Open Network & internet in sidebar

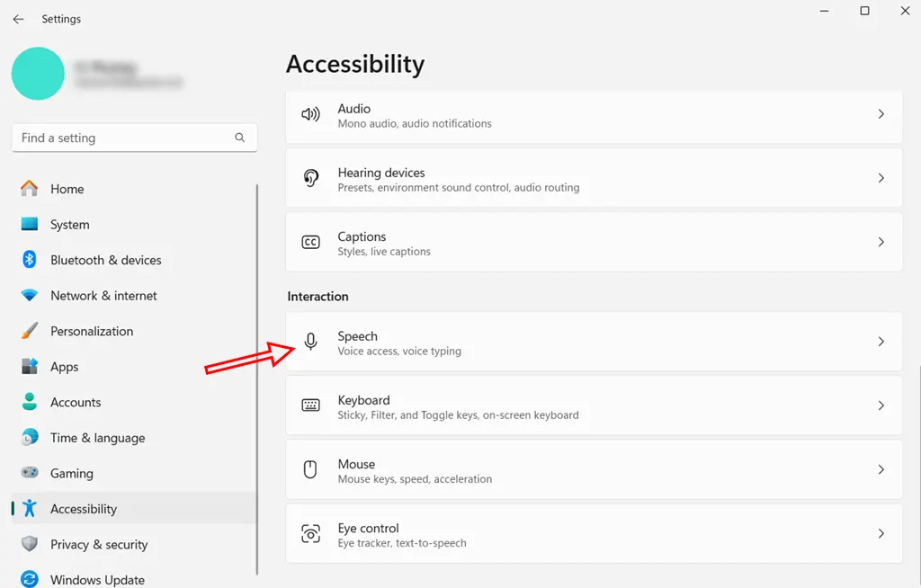(x=103, y=296)
